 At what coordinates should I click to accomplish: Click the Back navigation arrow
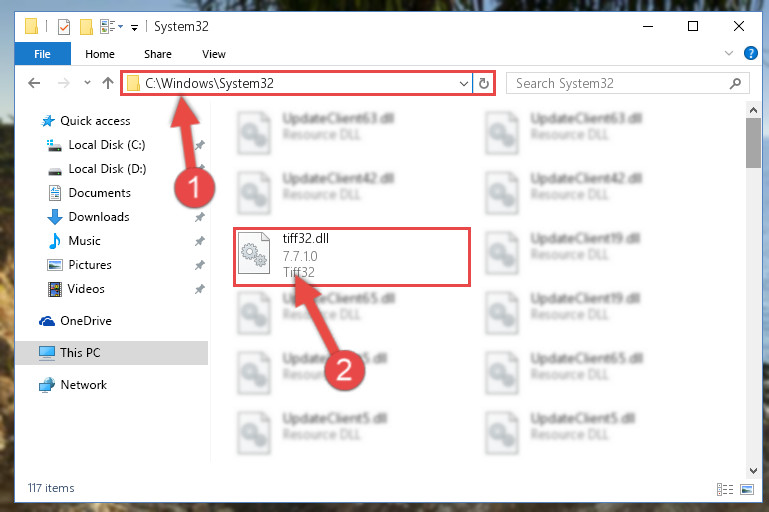34,83
